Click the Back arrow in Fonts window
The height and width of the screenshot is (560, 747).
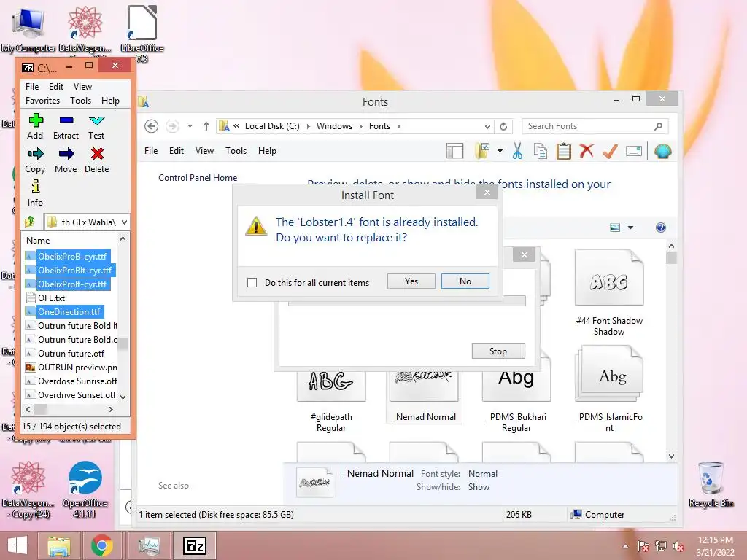coord(152,126)
